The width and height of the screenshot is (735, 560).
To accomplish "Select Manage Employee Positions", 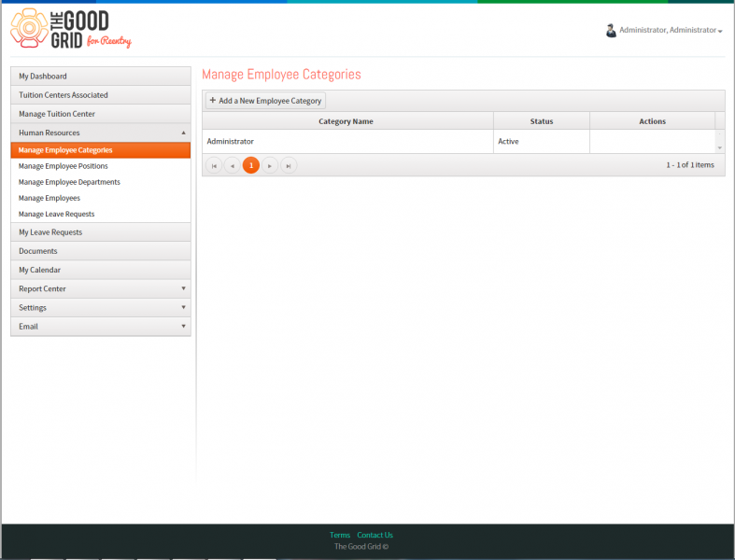I will click(x=100, y=166).
